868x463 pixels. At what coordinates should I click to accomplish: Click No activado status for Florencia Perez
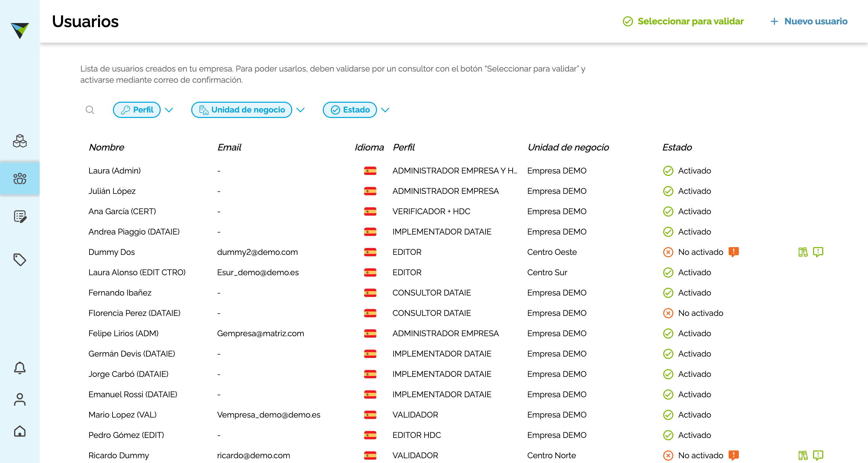[x=693, y=313]
